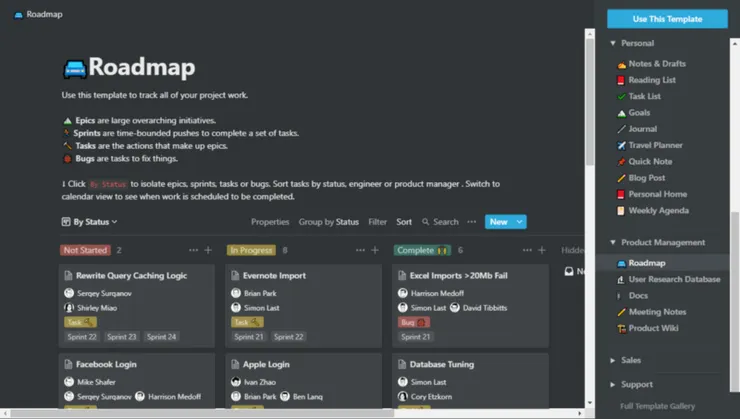Collapse the Product Management section
Screen dimensions: 740x419
(x=613, y=243)
